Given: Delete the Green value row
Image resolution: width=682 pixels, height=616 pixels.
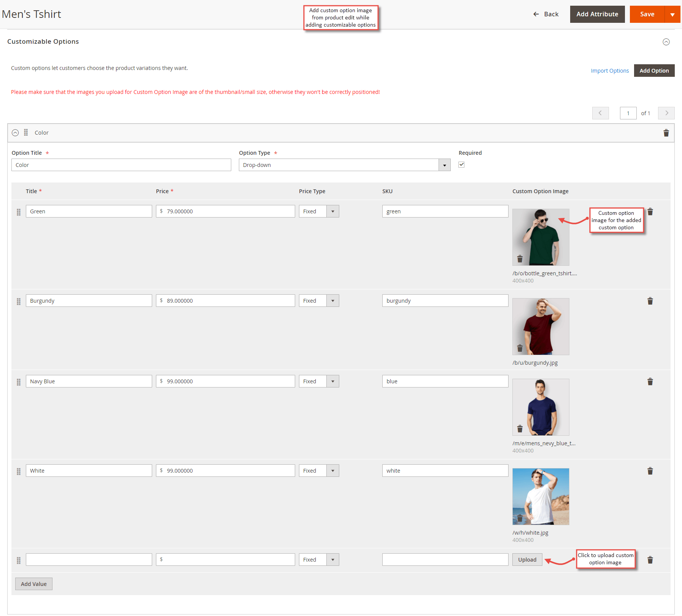Looking at the screenshot, I should (x=650, y=212).
